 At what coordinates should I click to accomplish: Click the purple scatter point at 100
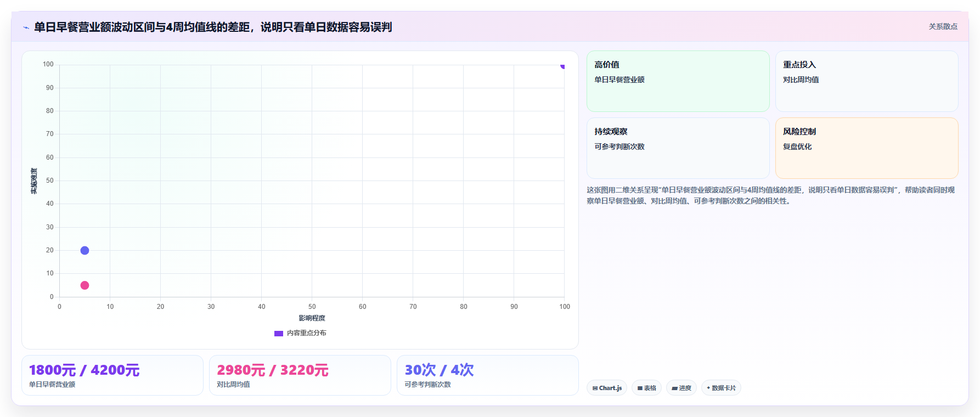(x=563, y=66)
